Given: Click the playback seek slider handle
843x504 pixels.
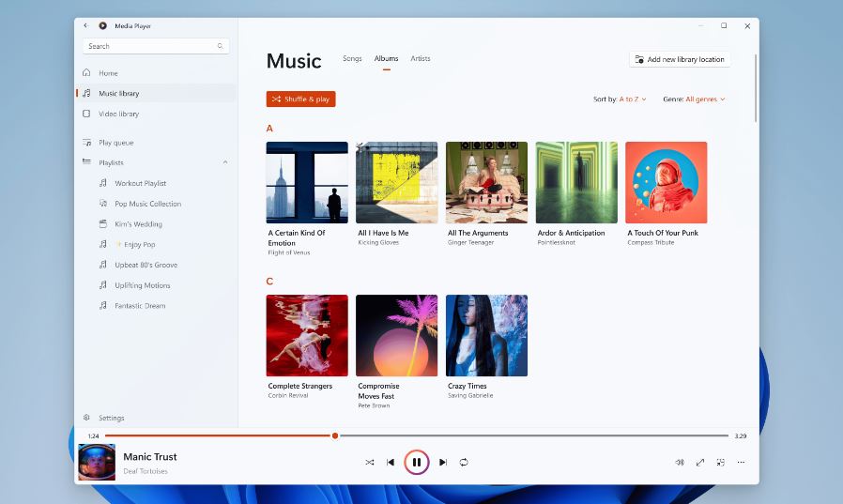Looking at the screenshot, I should pyautogui.click(x=335, y=435).
